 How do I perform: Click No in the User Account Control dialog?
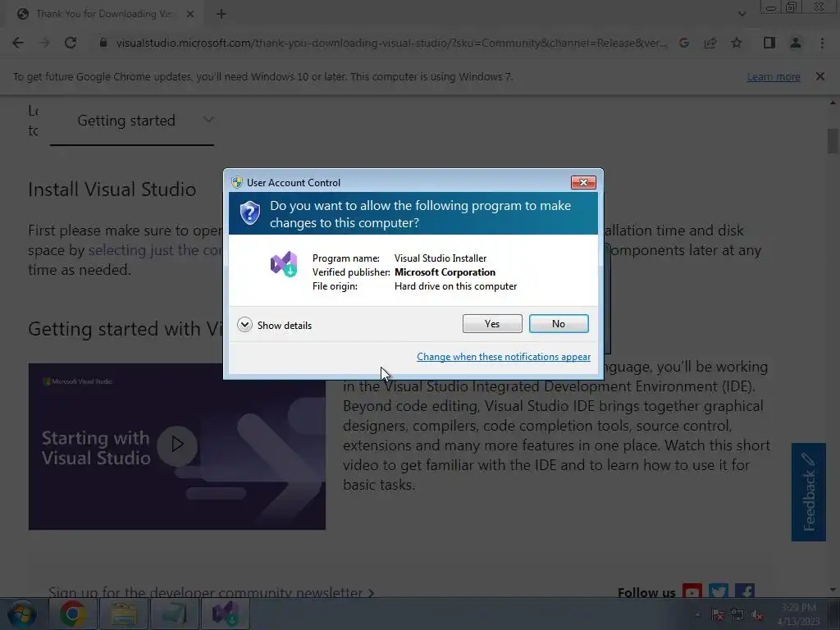[558, 323]
